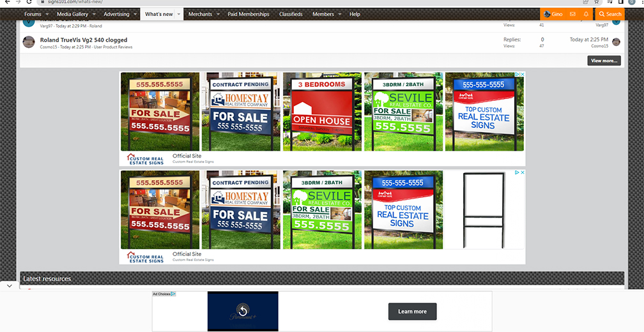Image resolution: width=644 pixels, height=332 pixels.
Task: Replay the Paramount+ ad video
Action: (x=243, y=311)
